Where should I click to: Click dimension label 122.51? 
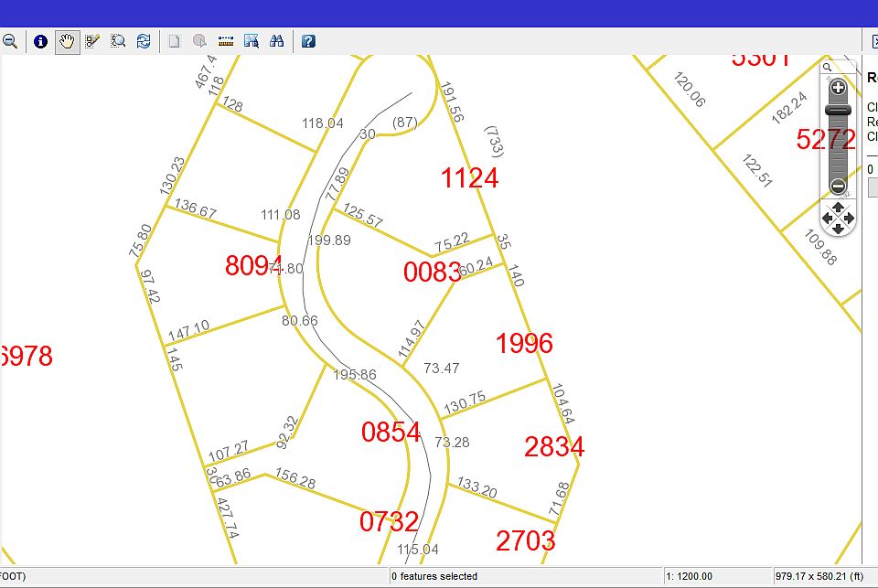click(757, 171)
